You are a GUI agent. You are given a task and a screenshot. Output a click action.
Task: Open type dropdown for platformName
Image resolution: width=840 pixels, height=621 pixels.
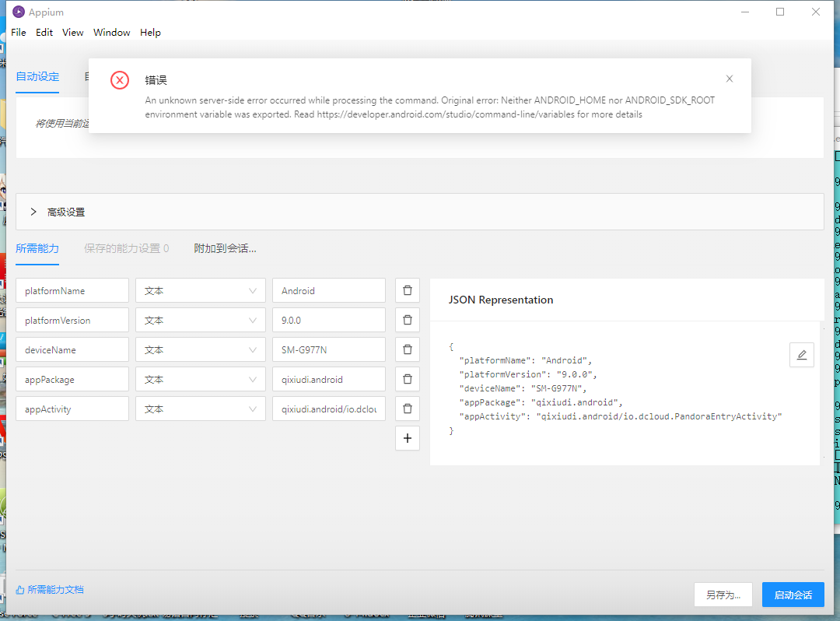[x=201, y=290]
